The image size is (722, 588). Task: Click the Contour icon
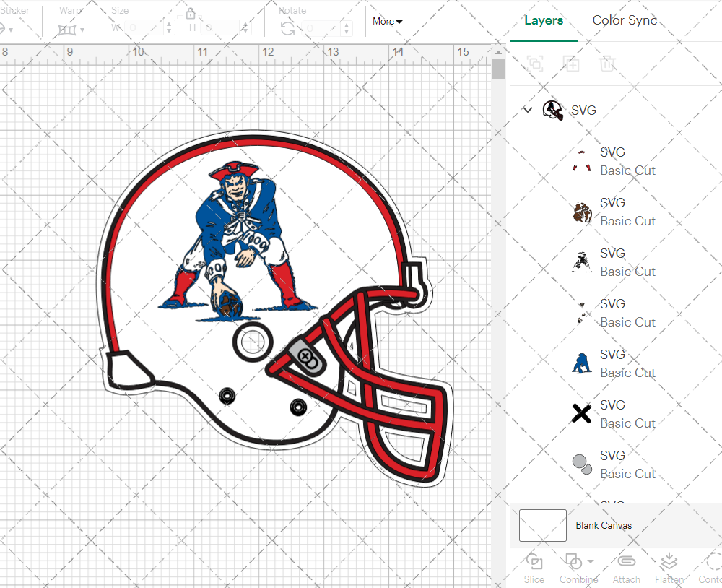[x=713, y=562]
